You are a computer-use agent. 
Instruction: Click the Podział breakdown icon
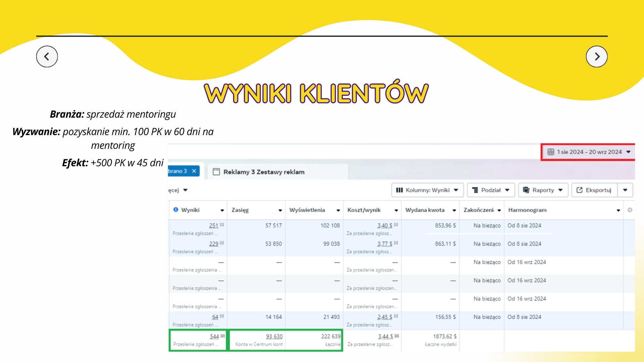(475, 190)
